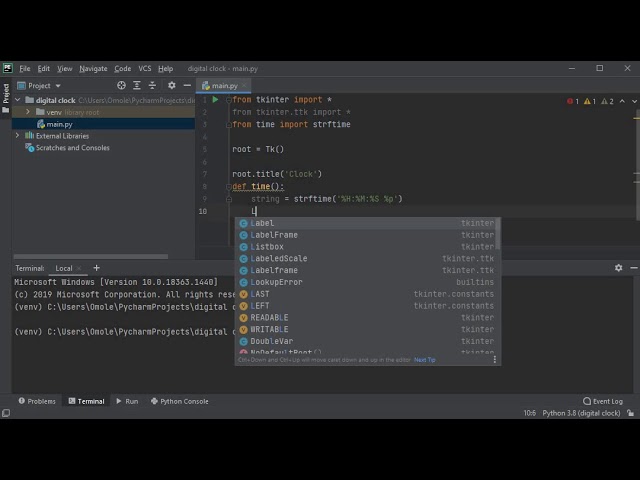Click the read-only lock icon in status bar
640x480 pixels.
[631, 413]
